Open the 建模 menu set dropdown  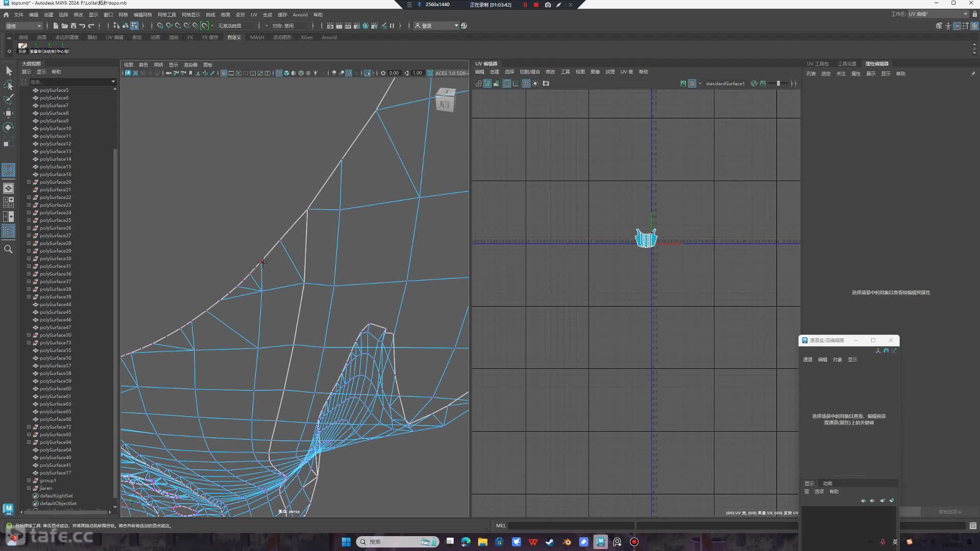pos(23,26)
